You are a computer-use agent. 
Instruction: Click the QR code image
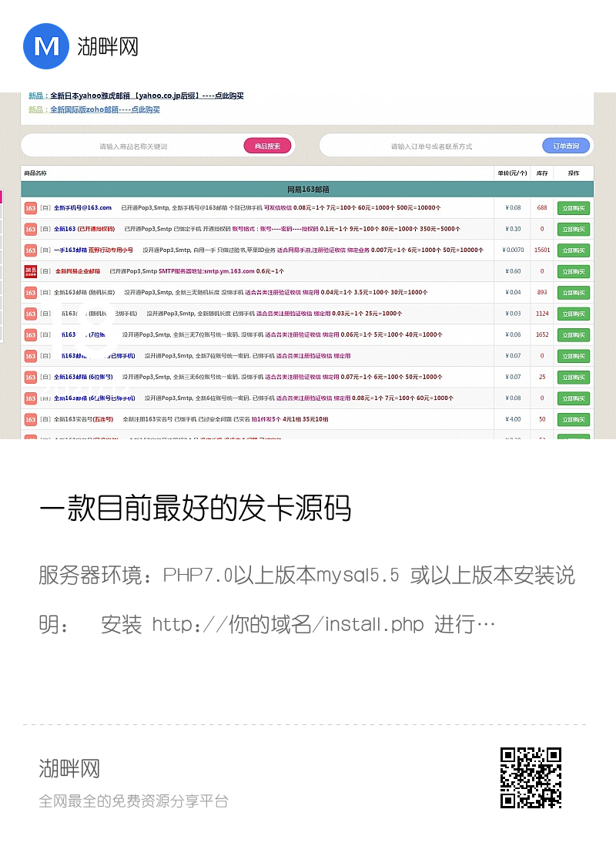(x=531, y=777)
